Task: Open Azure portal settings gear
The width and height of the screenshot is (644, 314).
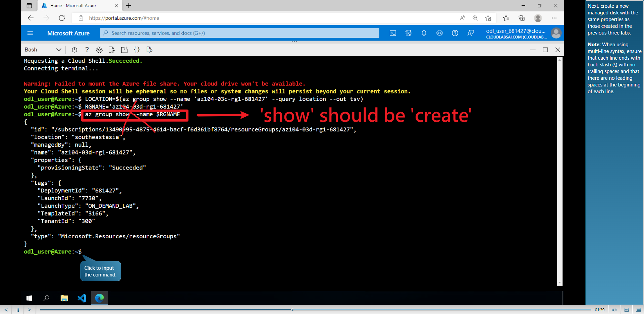Action: click(x=439, y=33)
